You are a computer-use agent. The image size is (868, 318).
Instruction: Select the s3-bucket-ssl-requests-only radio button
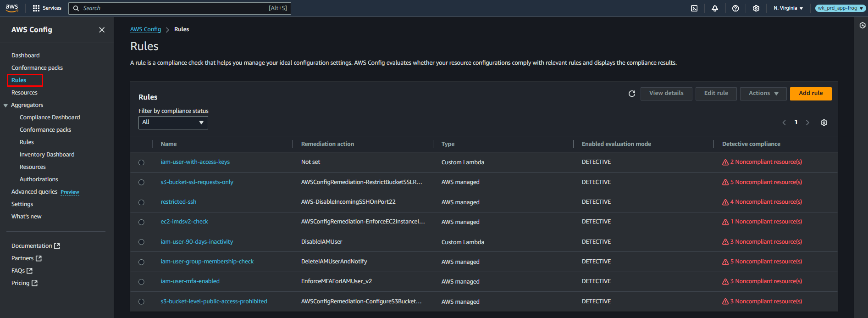coord(141,182)
